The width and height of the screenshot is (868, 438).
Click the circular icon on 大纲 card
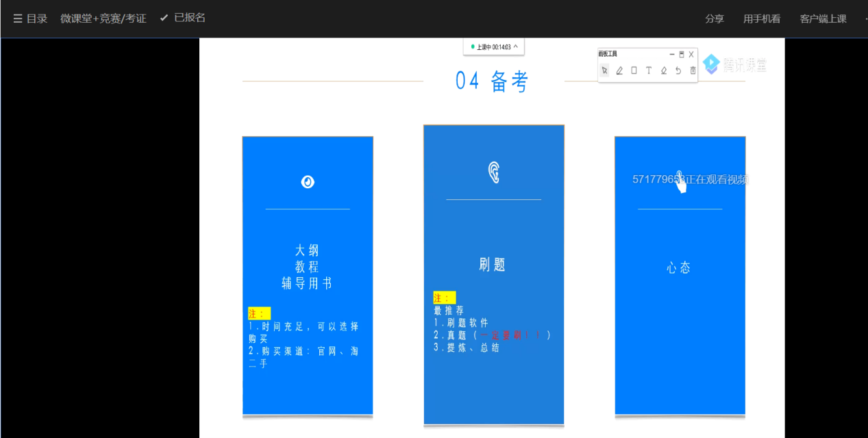point(308,181)
